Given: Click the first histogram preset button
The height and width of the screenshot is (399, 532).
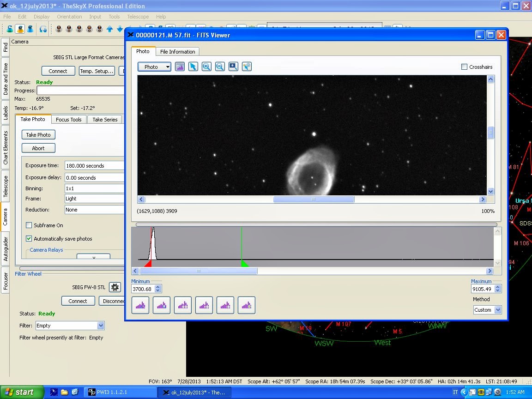Looking at the screenshot, I should point(140,305).
